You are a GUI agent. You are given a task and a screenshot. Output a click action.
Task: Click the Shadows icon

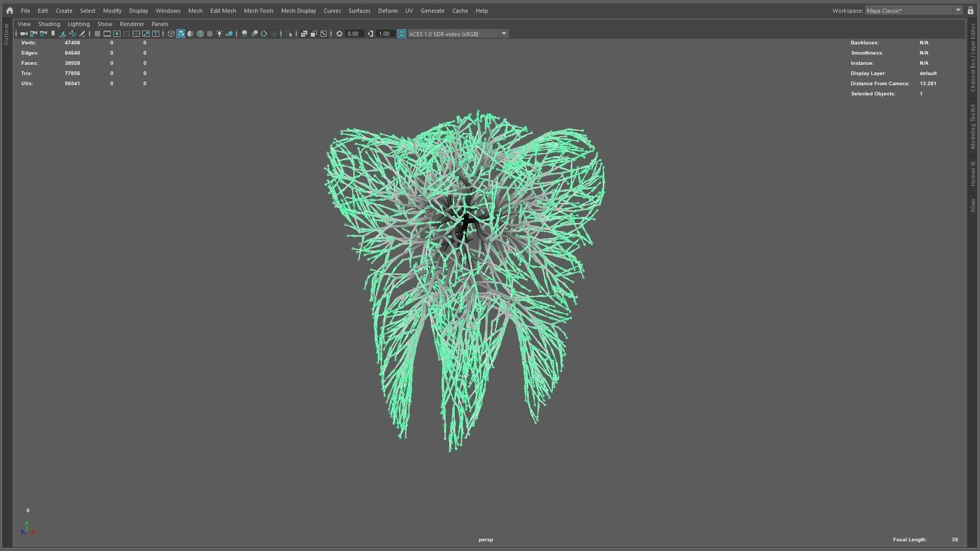[x=230, y=34]
